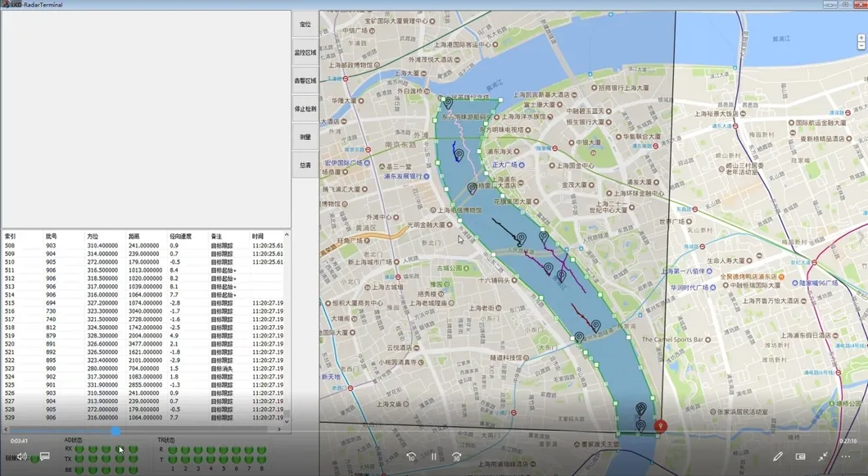868x476 pixels.
Task: Exit full screen using collapse arrows
Action: pyautogui.click(x=823, y=456)
